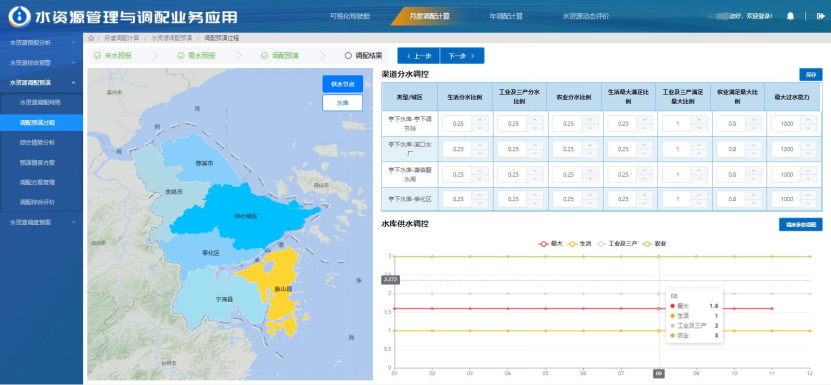The height and width of the screenshot is (385, 831).
Task: Toggle the 最大 legend series
Action: pyautogui.click(x=550, y=244)
